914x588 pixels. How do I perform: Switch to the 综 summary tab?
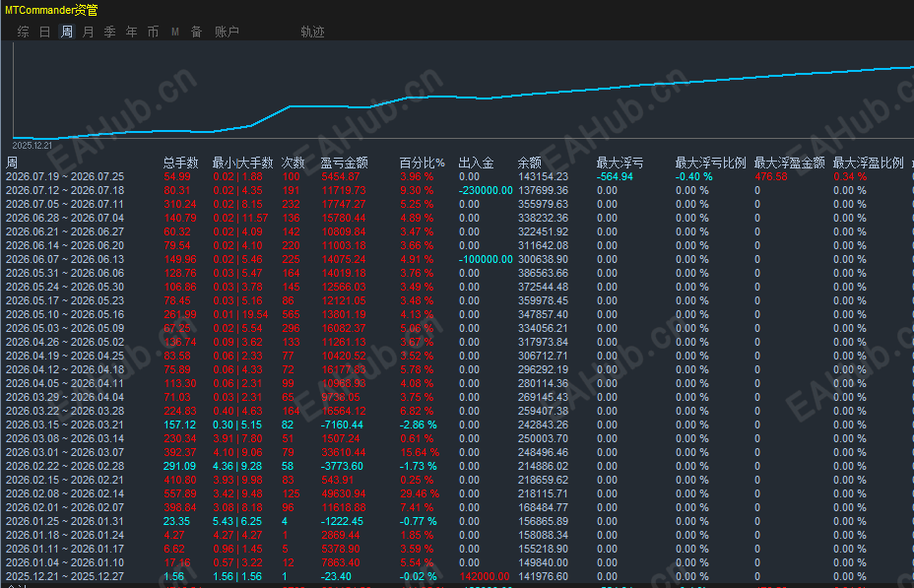(24, 32)
